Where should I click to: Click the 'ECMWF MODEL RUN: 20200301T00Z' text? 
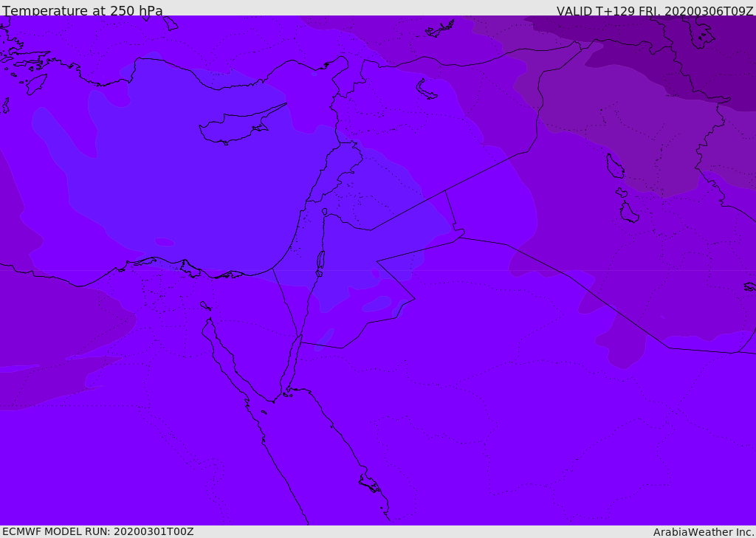click(x=98, y=531)
